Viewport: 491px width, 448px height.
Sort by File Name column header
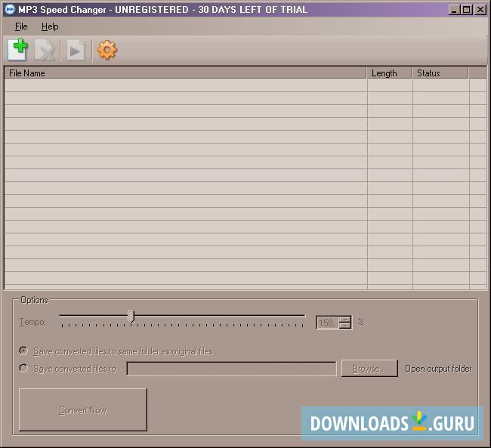(x=185, y=73)
